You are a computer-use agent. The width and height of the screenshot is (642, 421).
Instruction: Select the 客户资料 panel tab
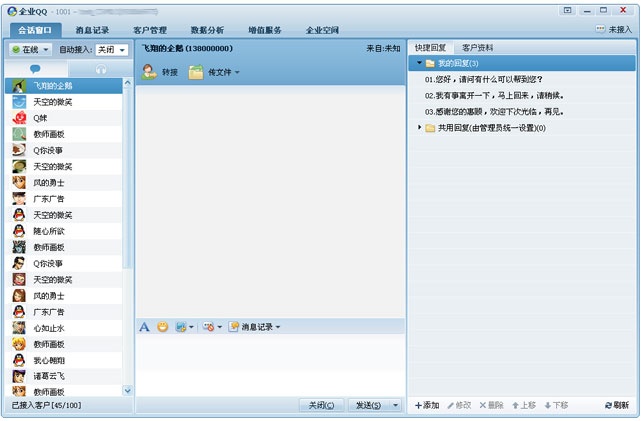[x=477, y=48]
